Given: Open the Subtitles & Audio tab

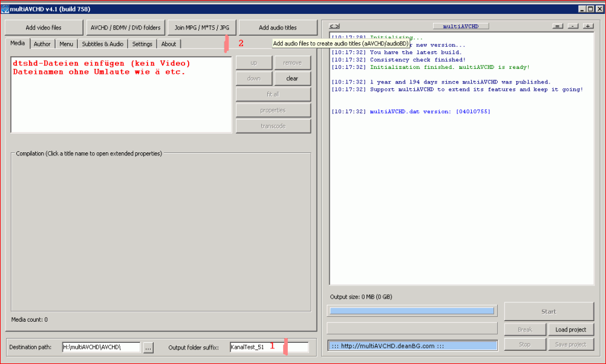Looking at the screenshot, I should [x=102, y=44].
